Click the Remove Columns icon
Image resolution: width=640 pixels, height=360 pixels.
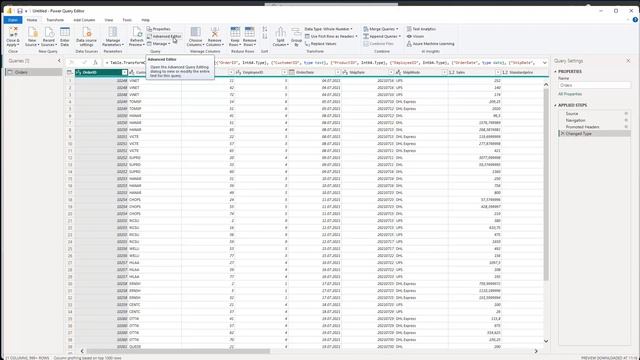pyautogui.click(x=215, y=32)
